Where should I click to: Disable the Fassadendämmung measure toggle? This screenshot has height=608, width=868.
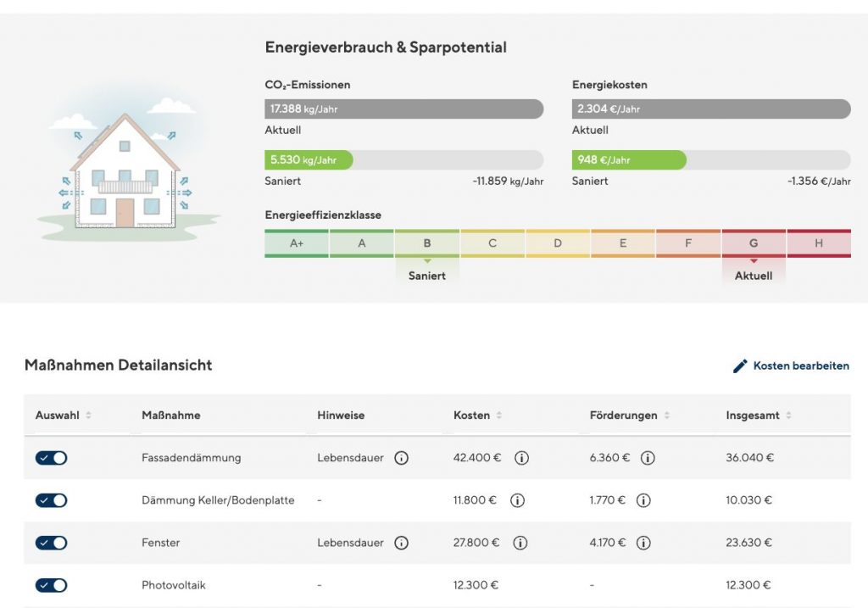tap(51, 457)
